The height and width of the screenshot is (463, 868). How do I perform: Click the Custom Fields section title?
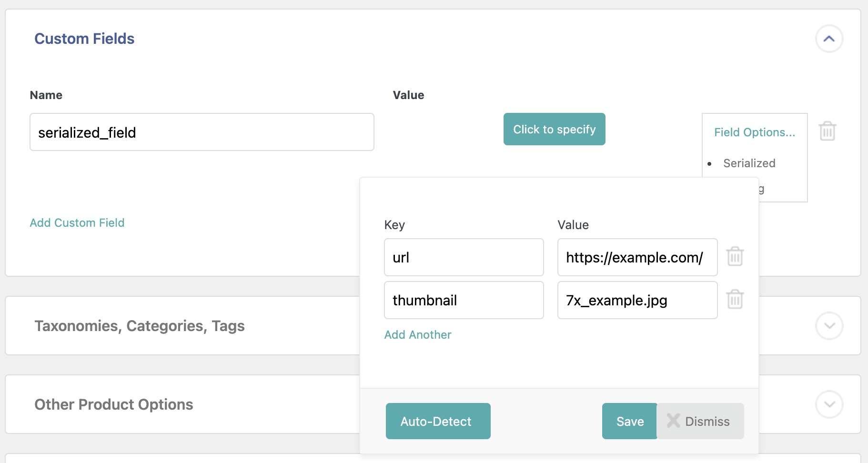tap(84, 39)
